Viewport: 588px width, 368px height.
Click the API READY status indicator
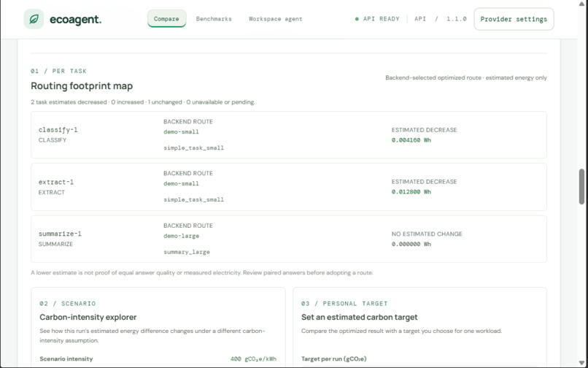point(377,19)
